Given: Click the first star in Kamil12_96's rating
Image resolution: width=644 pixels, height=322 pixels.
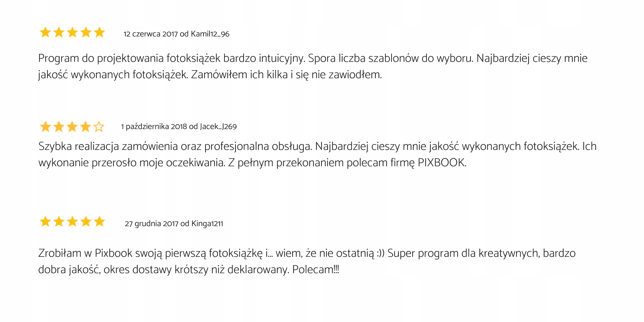Looking at the screenshot, I should [x=46, y=32].
